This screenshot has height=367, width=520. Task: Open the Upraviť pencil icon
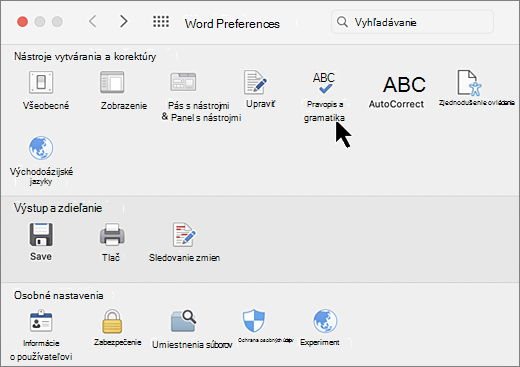pos(255,82)
